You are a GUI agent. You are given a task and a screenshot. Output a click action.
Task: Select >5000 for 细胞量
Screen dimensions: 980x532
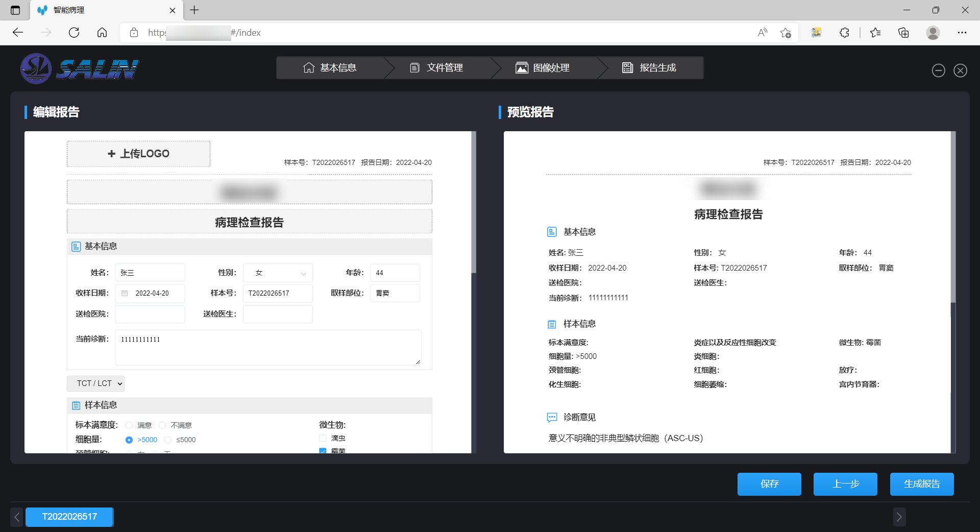click(129, 440)
